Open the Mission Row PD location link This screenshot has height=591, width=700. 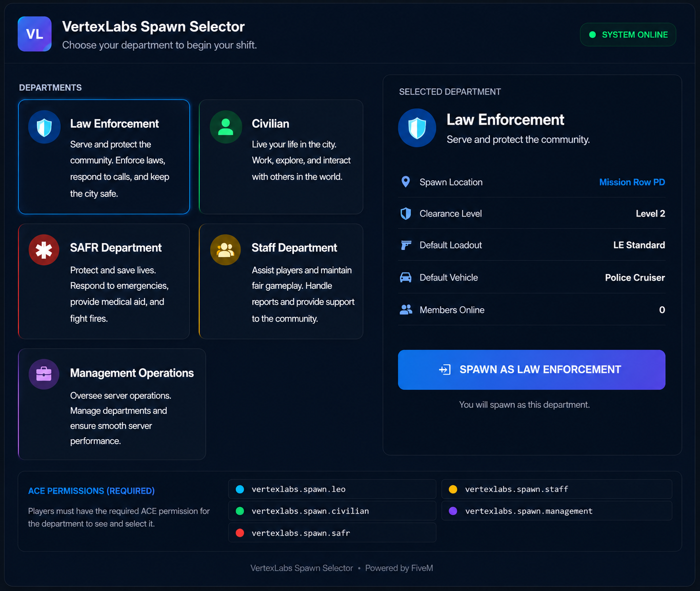pyautogui.click(x=632, y=182)
